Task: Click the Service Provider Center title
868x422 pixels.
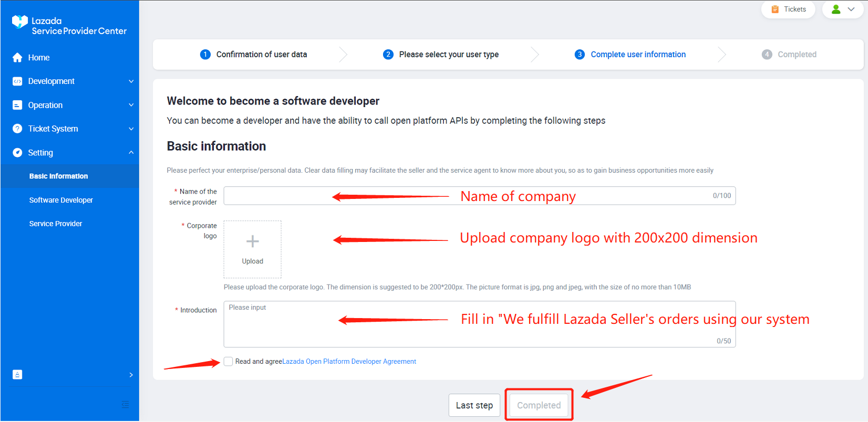Action: tap(79, 31)
